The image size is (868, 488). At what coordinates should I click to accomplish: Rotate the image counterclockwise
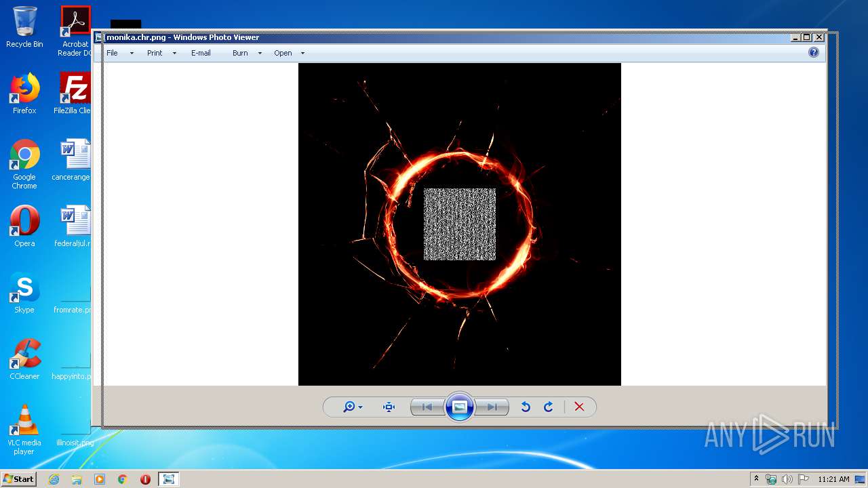pyautogui.click(x=526, y=407)
